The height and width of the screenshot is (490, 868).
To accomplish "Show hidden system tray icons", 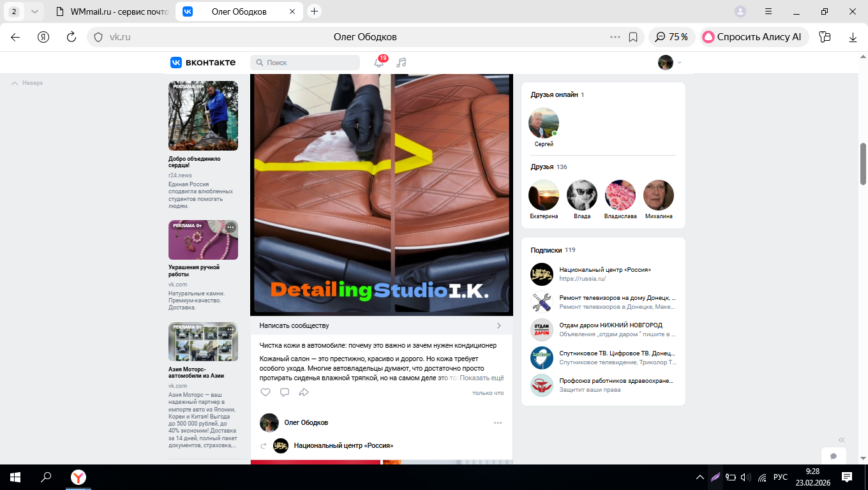I will (700, 477).
